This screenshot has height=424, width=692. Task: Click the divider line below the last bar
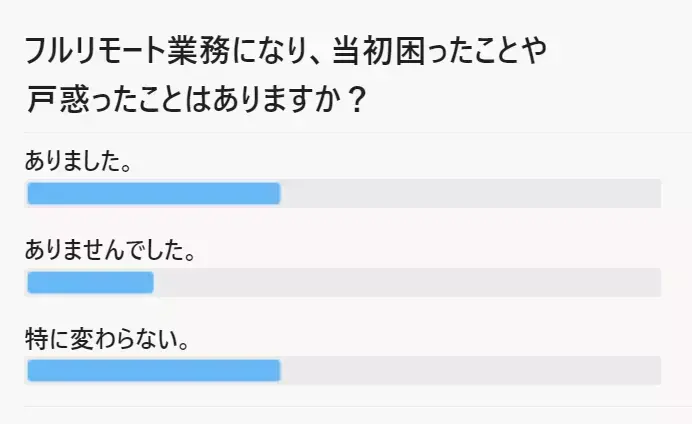pos(358,406)
